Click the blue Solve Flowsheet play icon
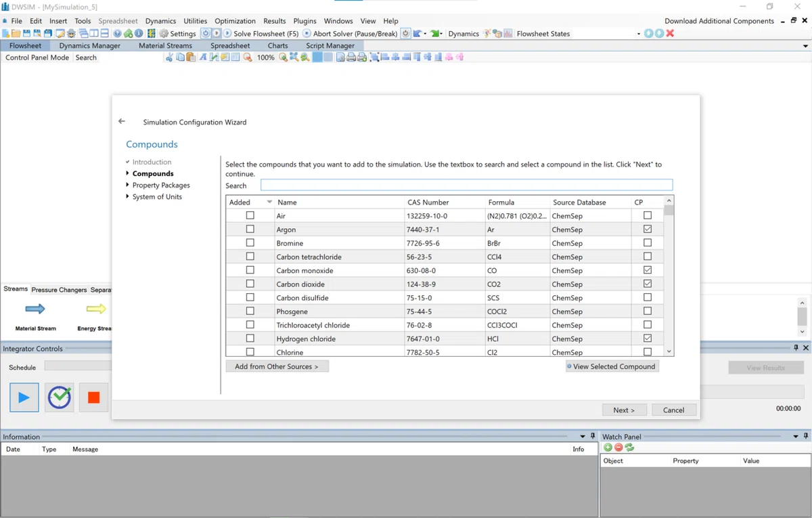Viewport: 812px width, 518px height. [227, 33]
